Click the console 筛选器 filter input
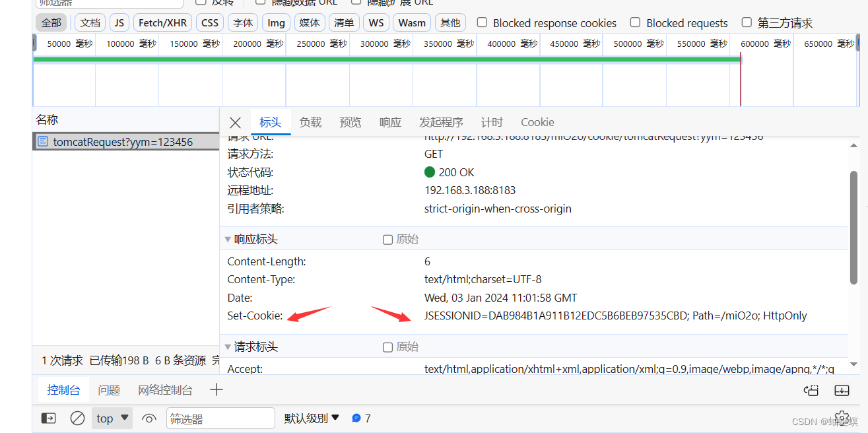 pos(220,417)
